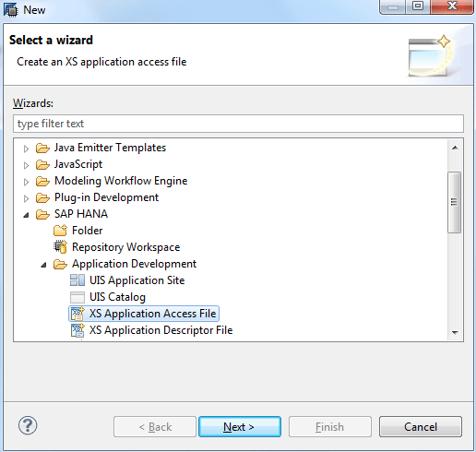Image resolution: width=476 pixels, height=452 pixels.
Task: Click the Plug-in Development folder icon
Action: (42, 198)
